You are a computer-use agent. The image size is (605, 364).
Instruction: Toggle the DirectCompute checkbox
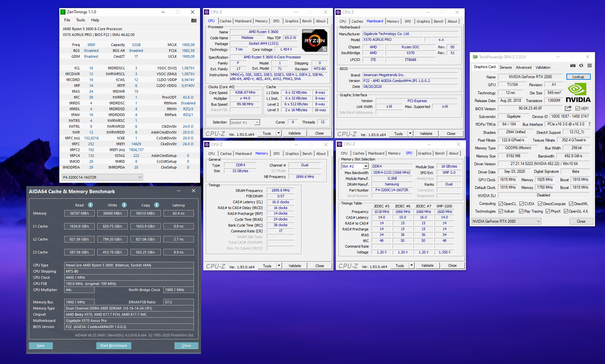coord(540,204)
